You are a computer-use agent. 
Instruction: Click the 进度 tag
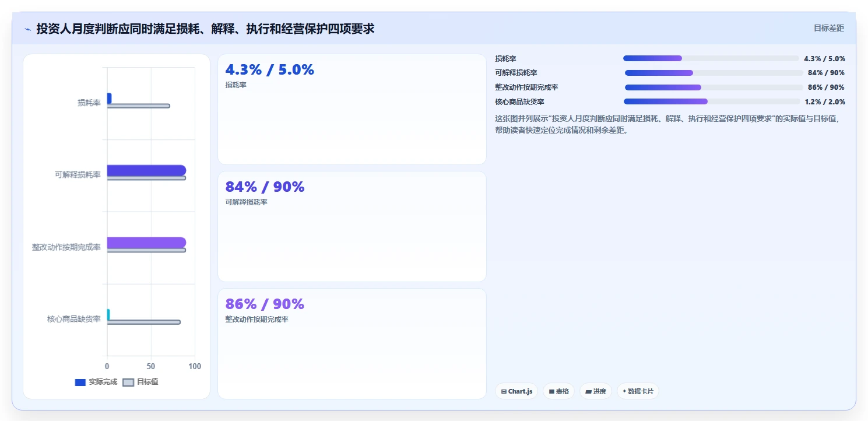click(x=595, y=391)
